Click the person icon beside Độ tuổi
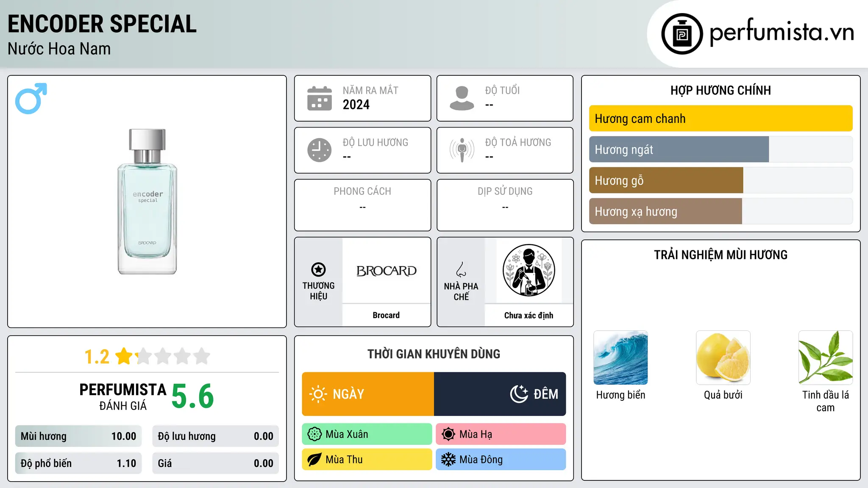This screenshot has width=868, height=488. 462,98
